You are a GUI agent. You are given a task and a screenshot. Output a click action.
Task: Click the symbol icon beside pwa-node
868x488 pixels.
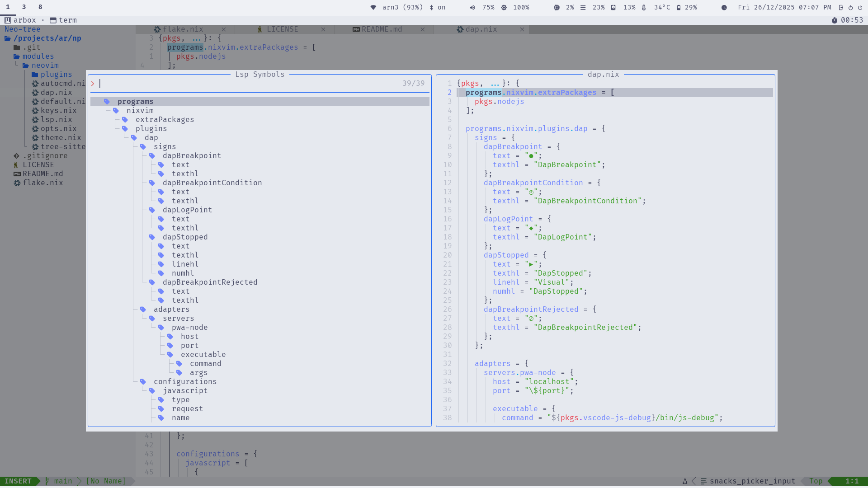161,328
